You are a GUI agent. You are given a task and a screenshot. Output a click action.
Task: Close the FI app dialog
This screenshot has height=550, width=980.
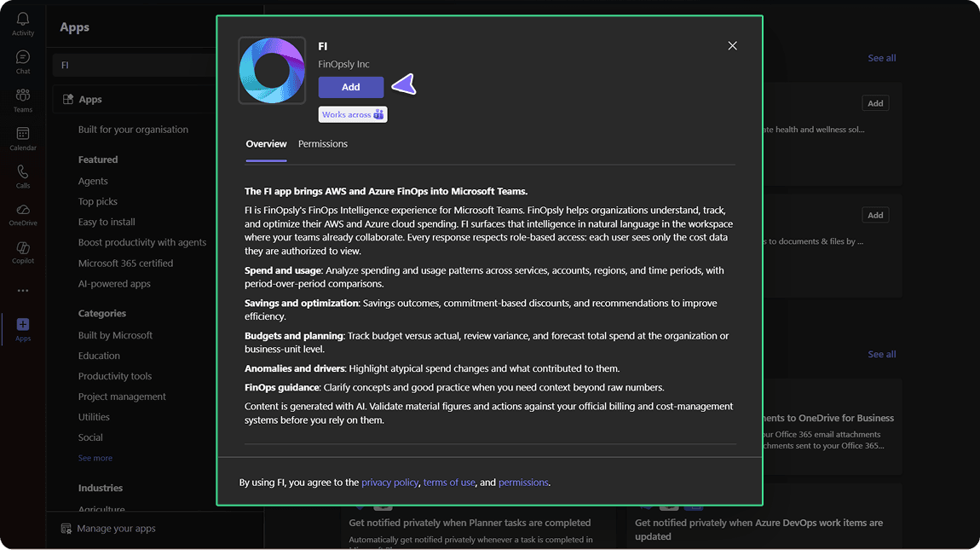(x=732, y=46)
